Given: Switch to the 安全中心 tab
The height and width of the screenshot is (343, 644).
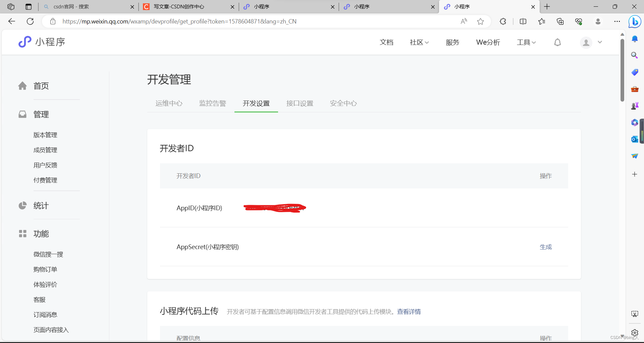Looking at the screenshot, I should pyautogui.click(x=343, y=103).
